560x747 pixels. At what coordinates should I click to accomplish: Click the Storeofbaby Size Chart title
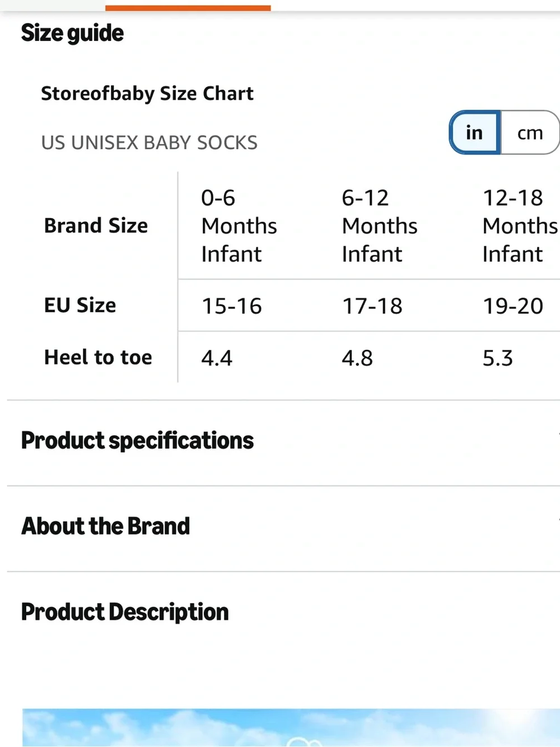point(147,94)
